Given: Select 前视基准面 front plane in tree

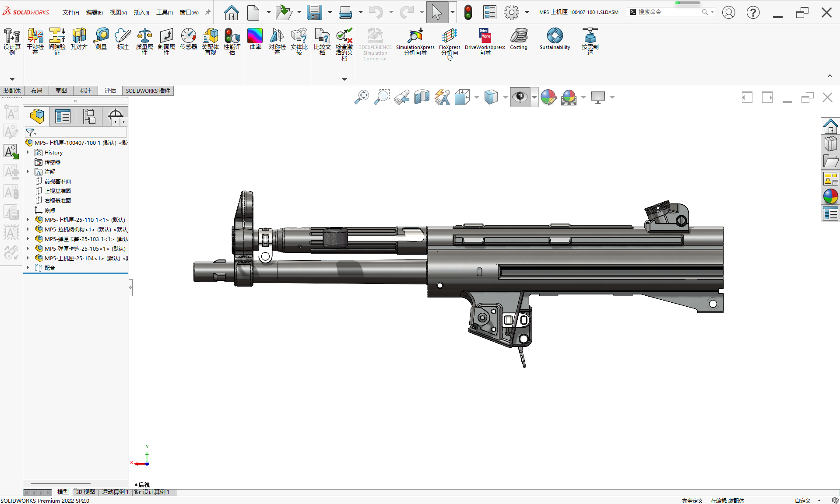Looking at the screenshot, I should pyautogui.click(x=57, y=181).
